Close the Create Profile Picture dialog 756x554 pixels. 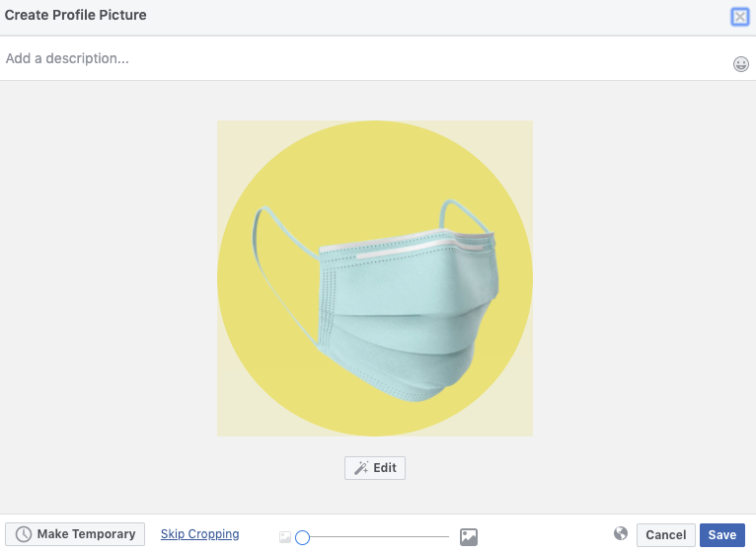point(739,17)
